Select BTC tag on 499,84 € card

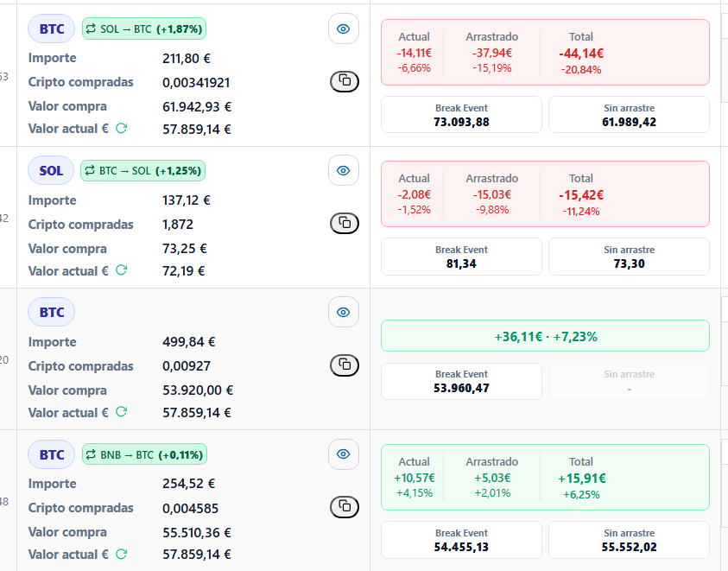click(x=52, y=312)
